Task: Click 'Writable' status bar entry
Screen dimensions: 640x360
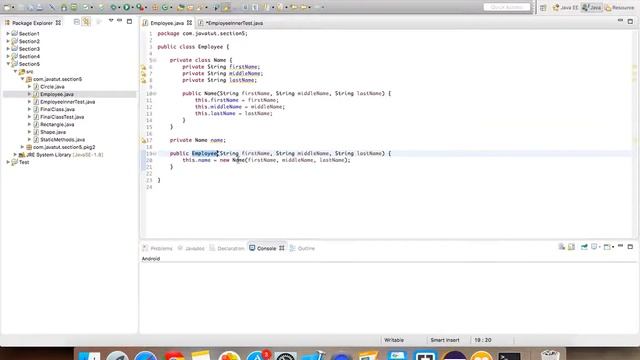Action: (x=394, y=340)
